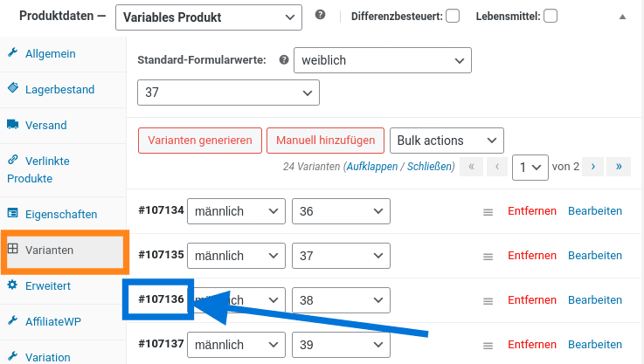Click the Aufklappen link to expand variations
644x364 pixels.
pos(371,166)
